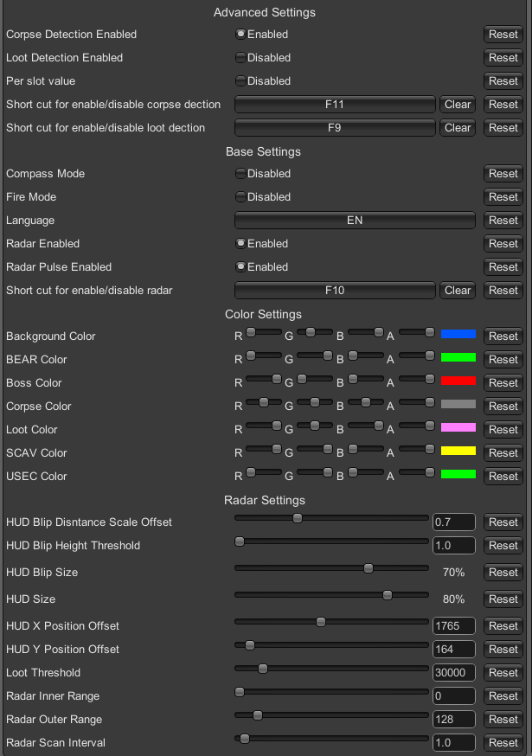Click the Corpse Color red channel slider
The width and height of the screenshot is (532, 756).
(x=263, y=402)
